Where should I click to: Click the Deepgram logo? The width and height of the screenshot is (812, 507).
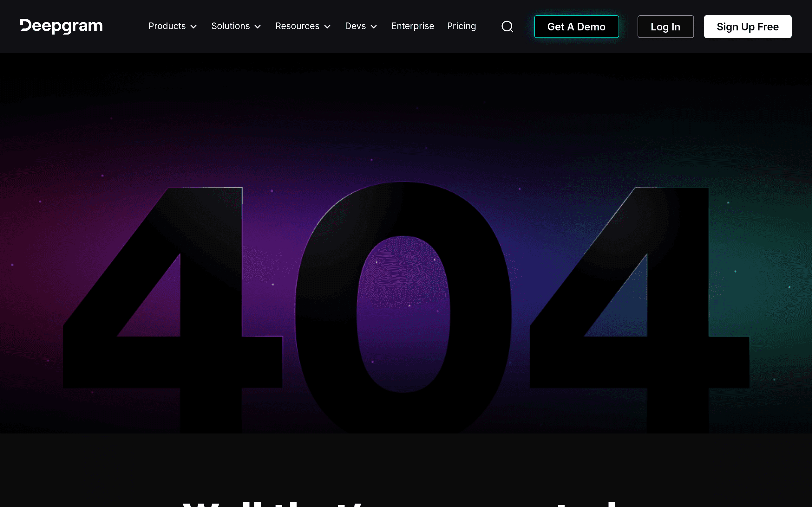62,26
